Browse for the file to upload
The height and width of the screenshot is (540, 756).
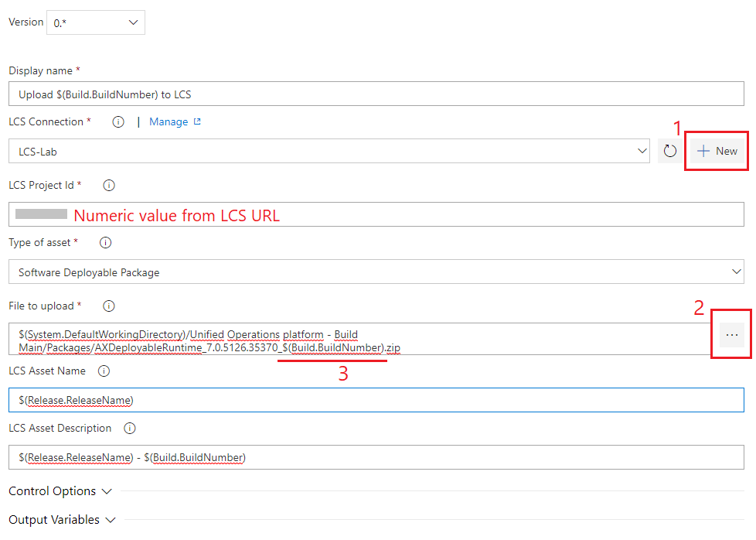click(x=732, y=335)
